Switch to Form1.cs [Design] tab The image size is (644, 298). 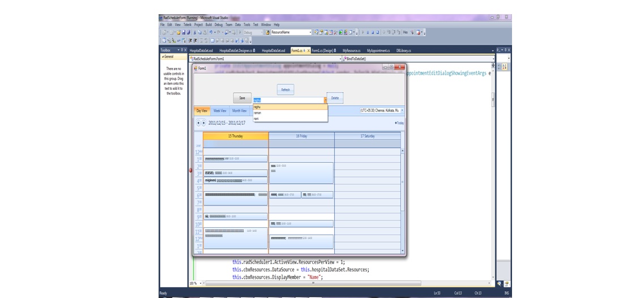(x=324, y=51)
